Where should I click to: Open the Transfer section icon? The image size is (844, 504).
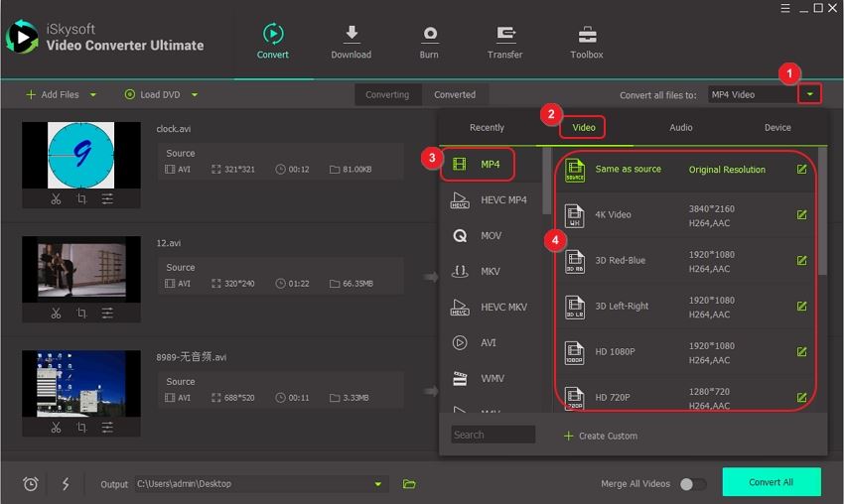(x=504, y=35)
